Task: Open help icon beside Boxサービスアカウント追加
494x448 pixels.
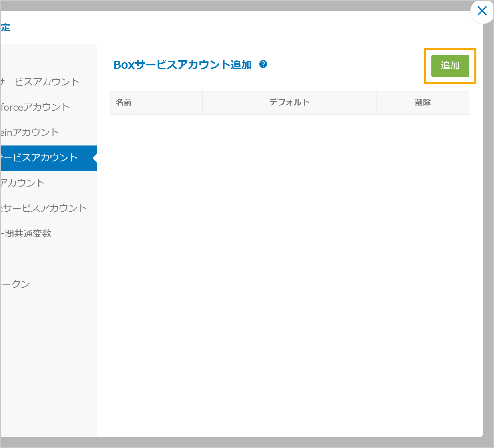Action: click(263, 64)
